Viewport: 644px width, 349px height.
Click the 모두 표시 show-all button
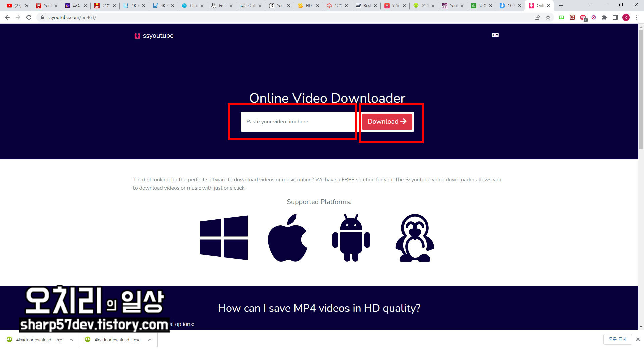pyautogui.click(x=618, y=339)
